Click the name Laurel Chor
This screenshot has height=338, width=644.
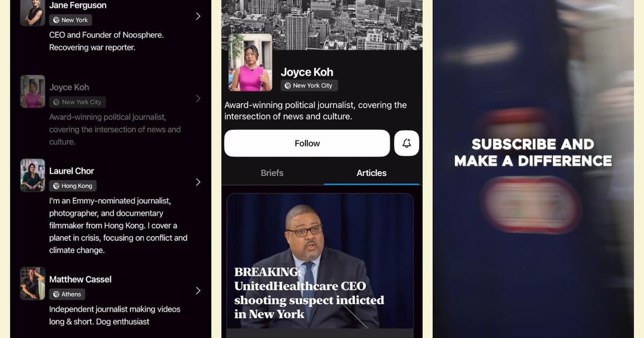[71, 171]
